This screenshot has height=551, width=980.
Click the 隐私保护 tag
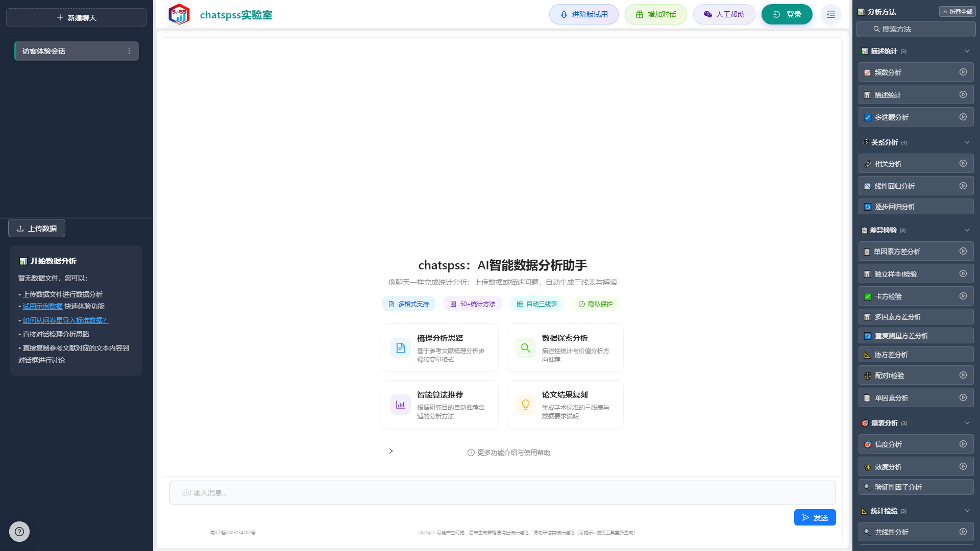[x=596, y=304]
